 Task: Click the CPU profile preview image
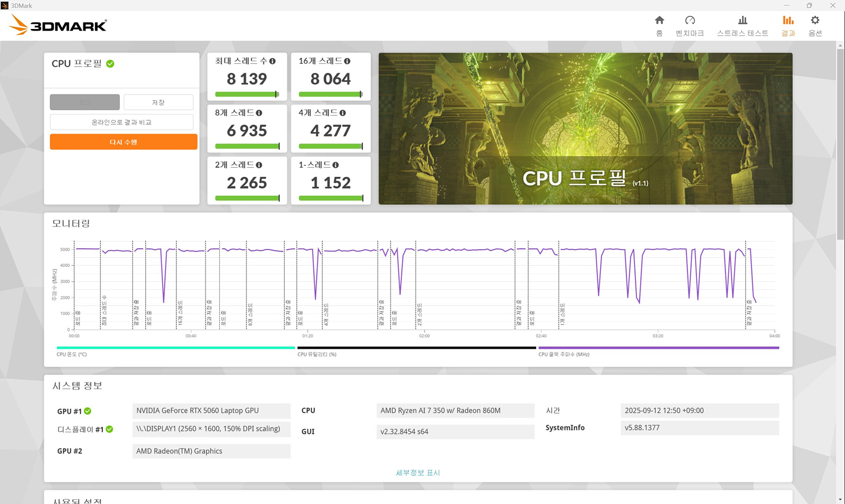tap(585, 128)
